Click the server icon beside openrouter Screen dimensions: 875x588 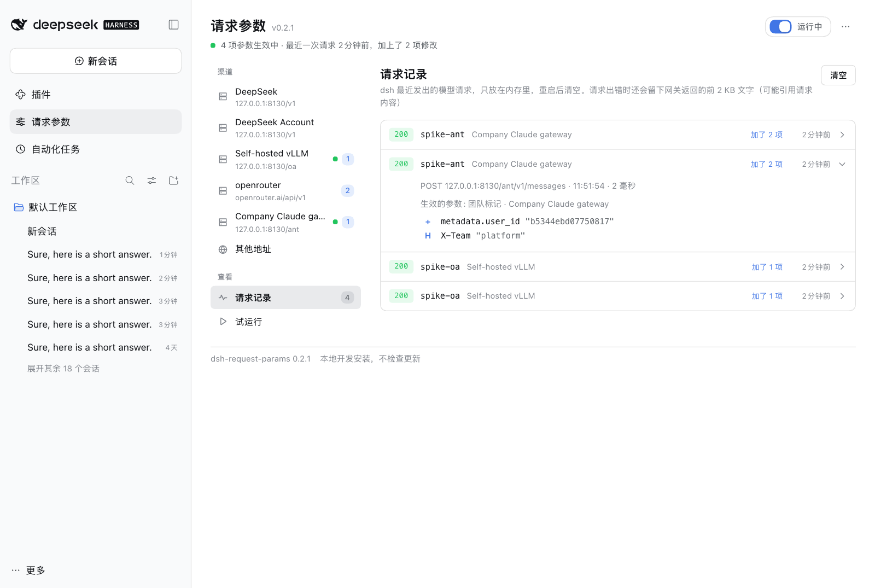tap(223, 191)
